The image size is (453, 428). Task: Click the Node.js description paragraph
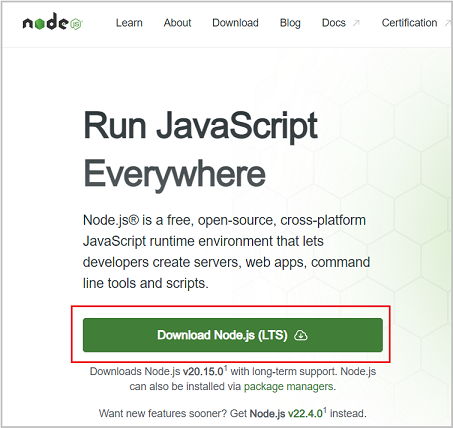pyautogui.click(x=226, y=252)
